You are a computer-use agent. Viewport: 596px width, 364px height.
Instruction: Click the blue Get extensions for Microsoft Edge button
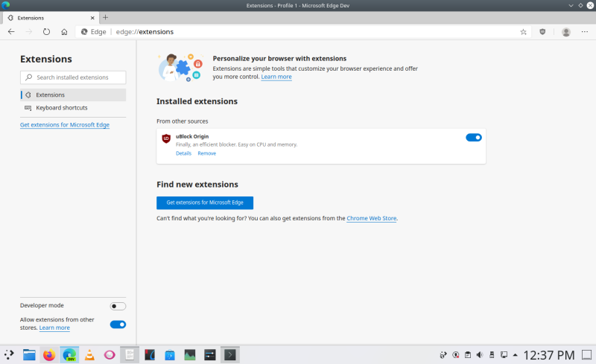point(205,202)
